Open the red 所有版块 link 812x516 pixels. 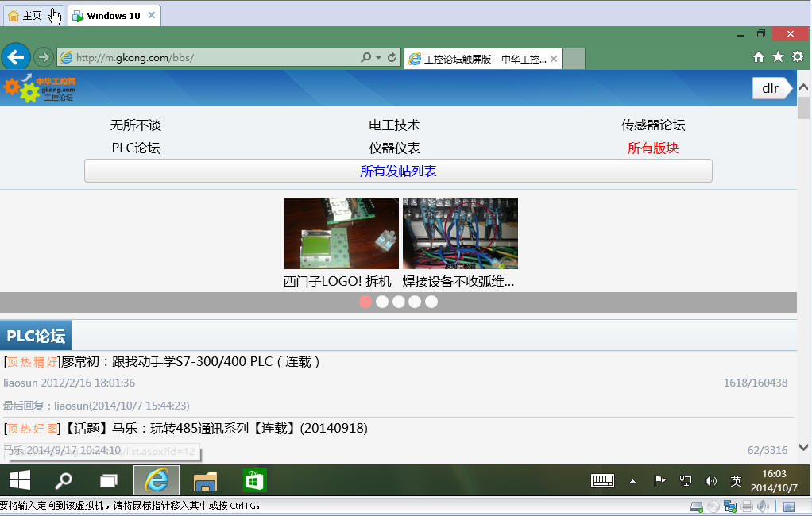click(x=653, y=148)
